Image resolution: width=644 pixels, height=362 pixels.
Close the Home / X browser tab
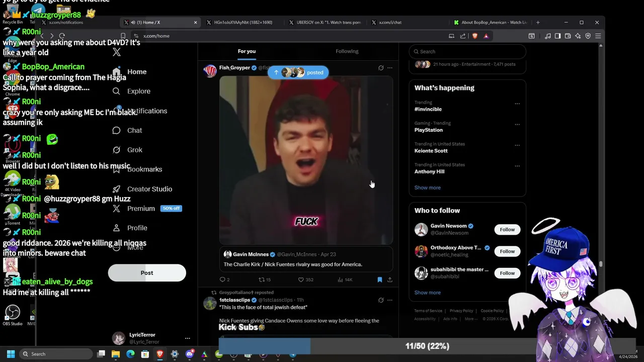(x=196, y=22)
